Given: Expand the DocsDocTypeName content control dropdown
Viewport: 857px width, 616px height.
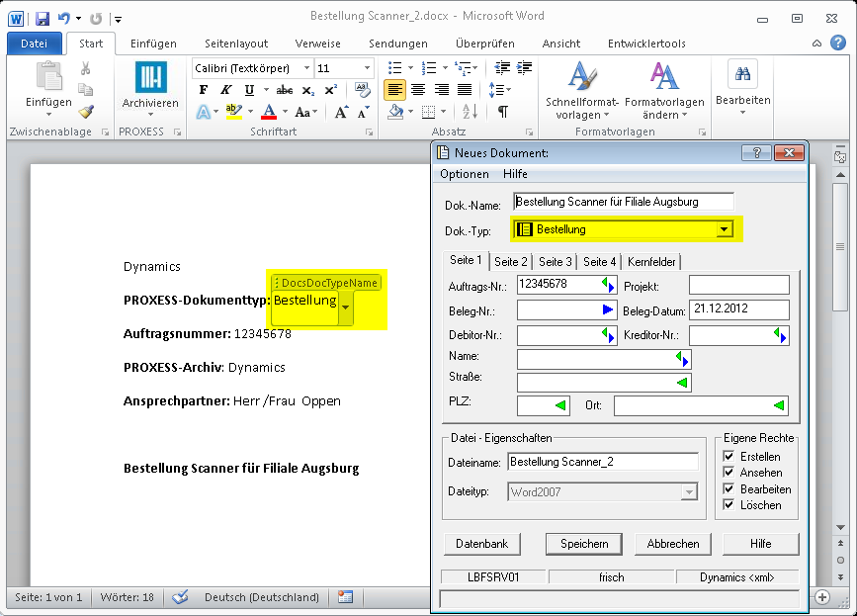Looking at the screenshot, I should pos(345,308).
